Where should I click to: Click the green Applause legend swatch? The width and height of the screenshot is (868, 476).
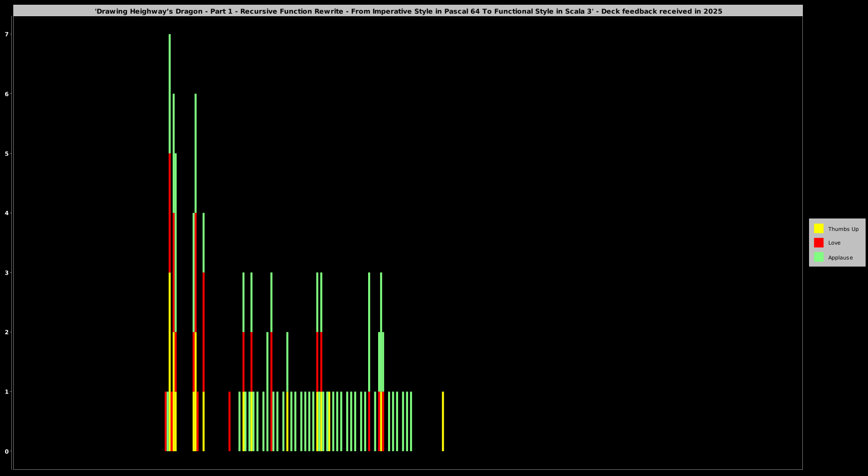tap(819, 257)
